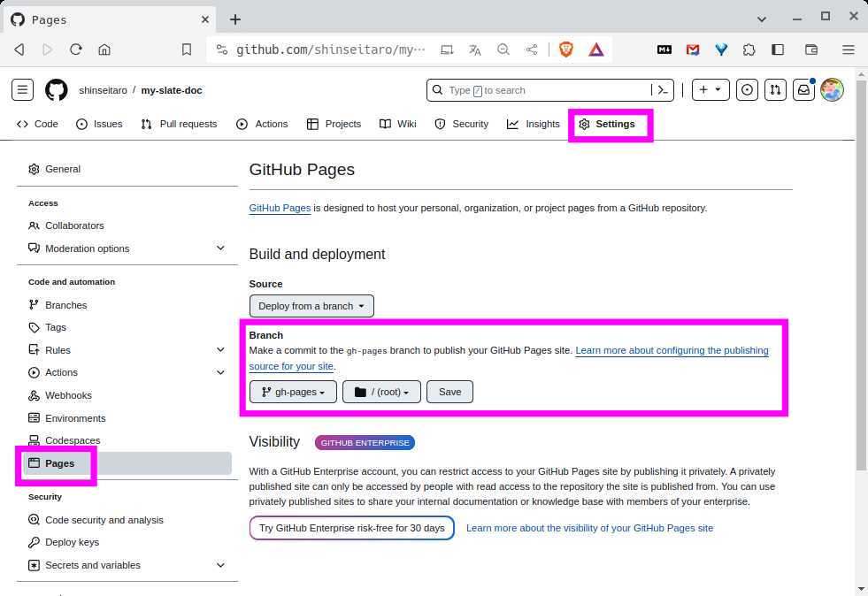Image resolution: width=868 pixels, height=596 pixels.
Task: Open a new browser tab with plus
Action: 235,19
